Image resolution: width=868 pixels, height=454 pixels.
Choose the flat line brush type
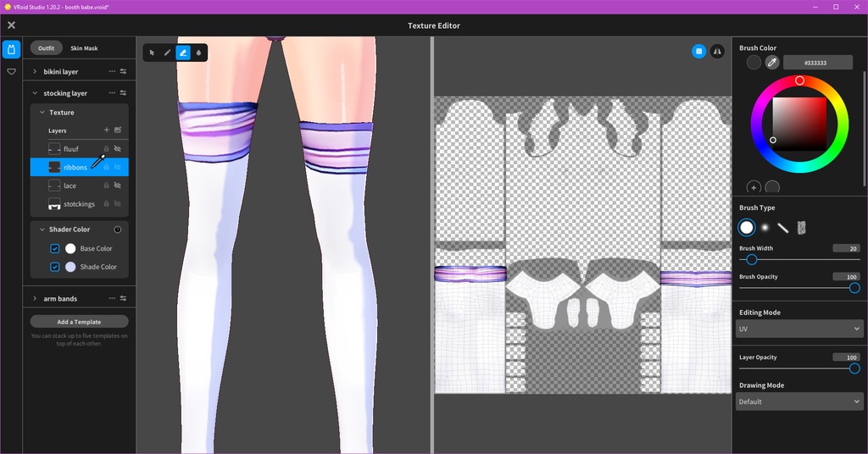coord(782,227)
